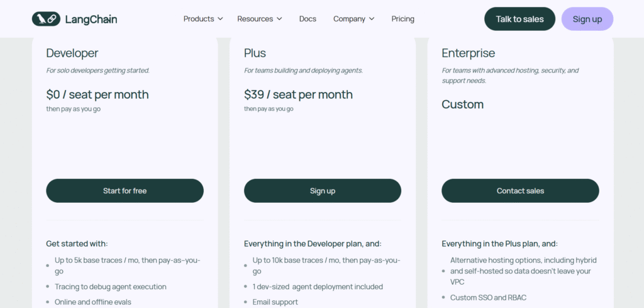Open the LangChain wordmark home link
Image resolution: width=644 pixels, height=308 pixels.
coord(91,19)
